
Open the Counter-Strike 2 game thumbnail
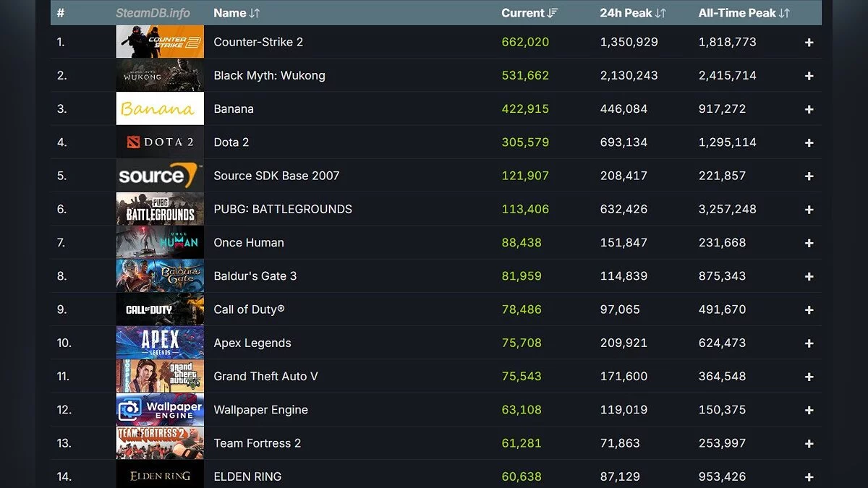coord(160,42)
